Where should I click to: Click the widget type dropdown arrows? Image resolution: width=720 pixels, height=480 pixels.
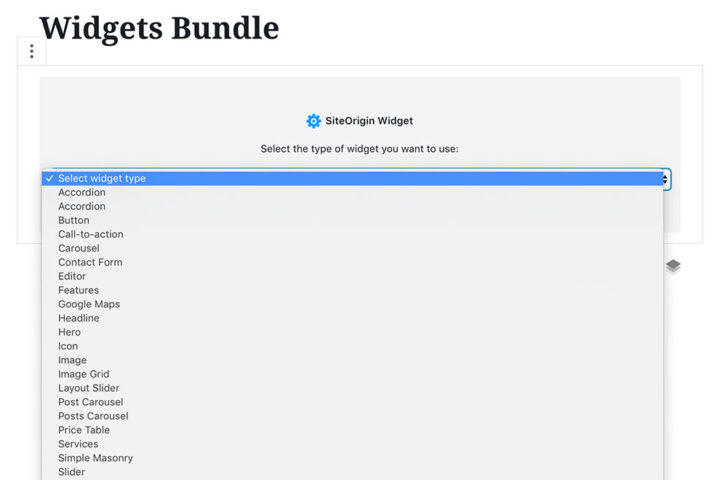665,179
